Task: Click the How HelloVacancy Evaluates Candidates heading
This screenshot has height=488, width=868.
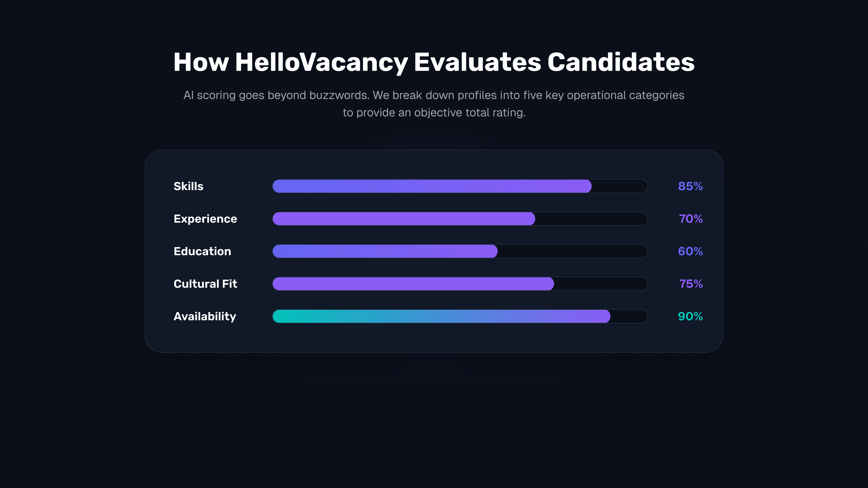Action: 434,62
